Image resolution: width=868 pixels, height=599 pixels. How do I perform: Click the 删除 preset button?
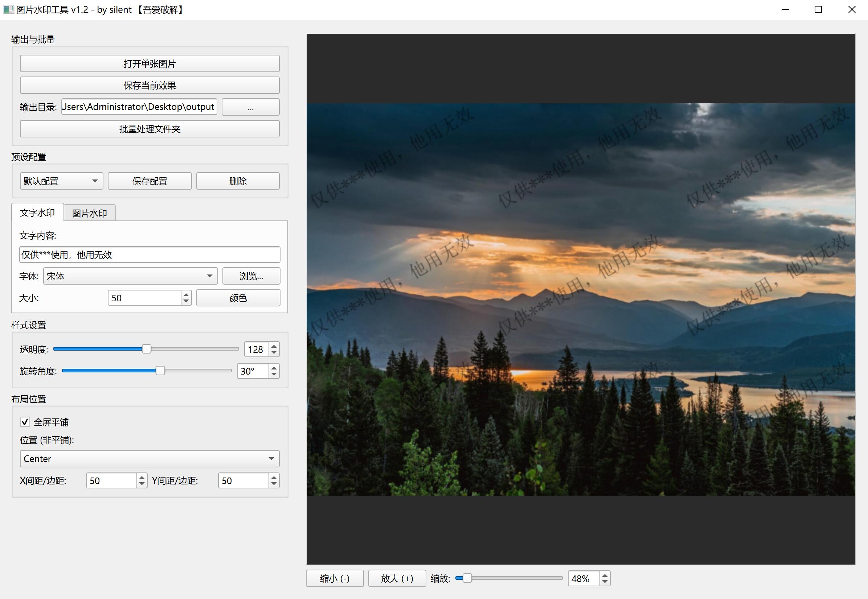(238, 181)
